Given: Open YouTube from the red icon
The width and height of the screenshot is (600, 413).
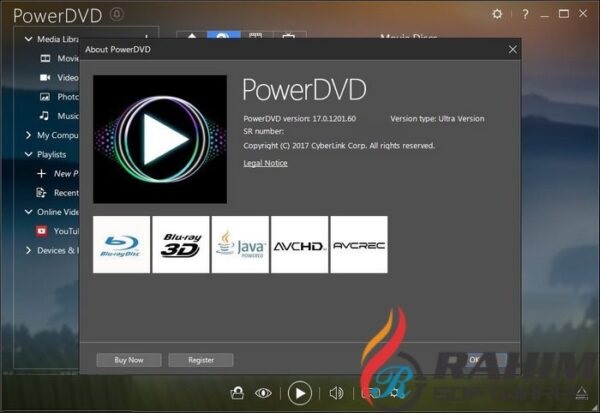Looking at the screenshot, I should point(41,231).
